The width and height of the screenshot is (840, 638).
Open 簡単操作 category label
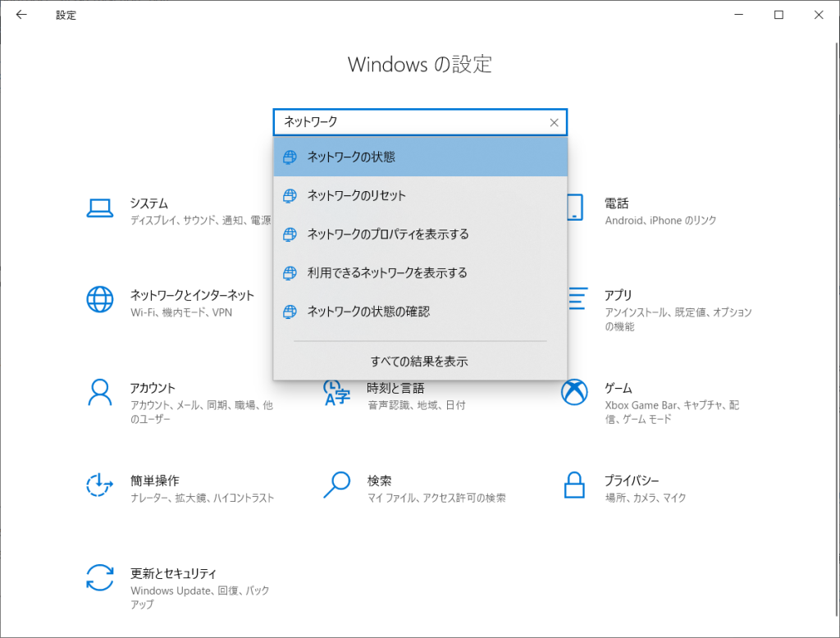[x=155, y=481]
